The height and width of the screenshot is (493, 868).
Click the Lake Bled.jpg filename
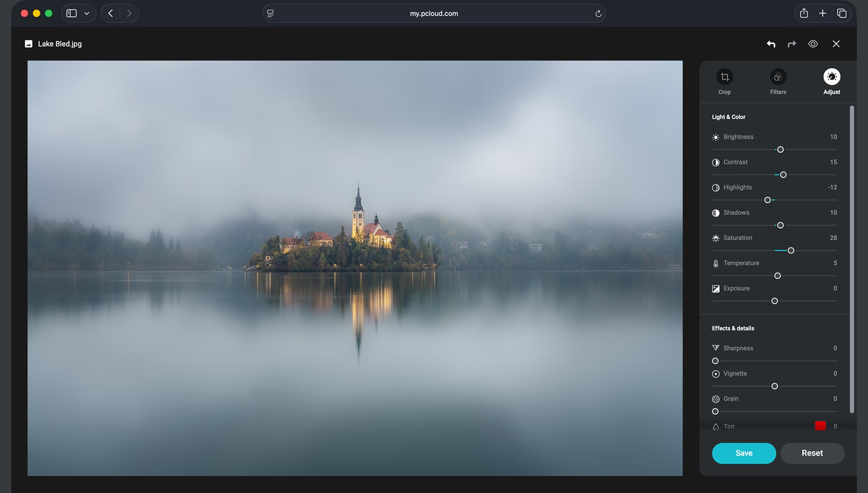[59, 44]
